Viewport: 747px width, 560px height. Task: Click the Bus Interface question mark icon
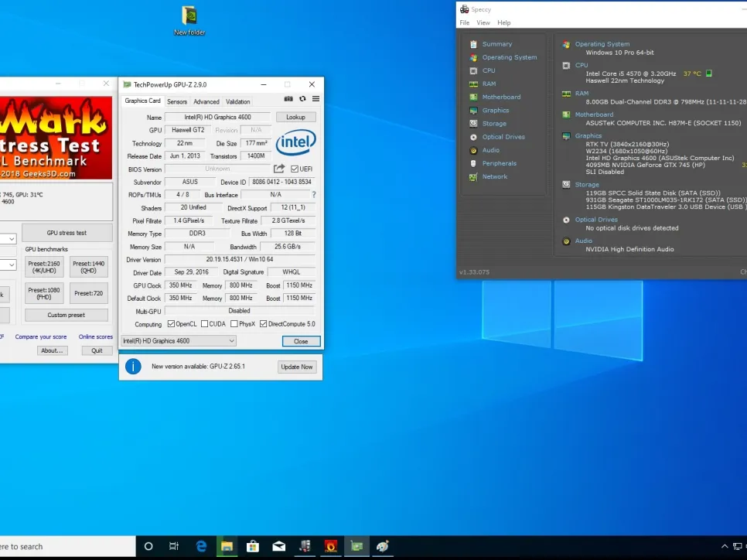313,195
